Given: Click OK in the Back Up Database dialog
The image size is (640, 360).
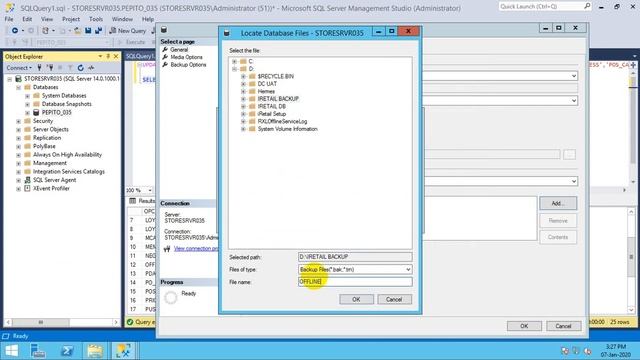Looking at the screenshot, I should 524,326.
